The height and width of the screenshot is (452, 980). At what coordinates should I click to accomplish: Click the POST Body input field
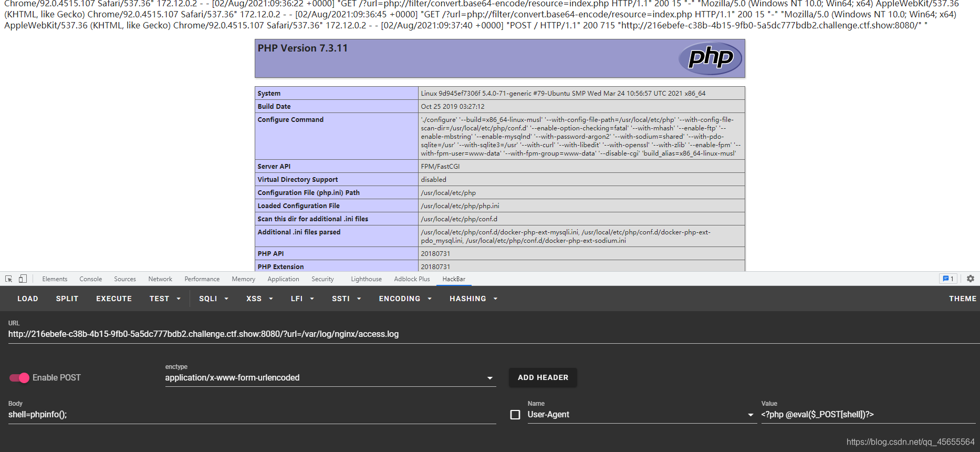tap(252, 415)
